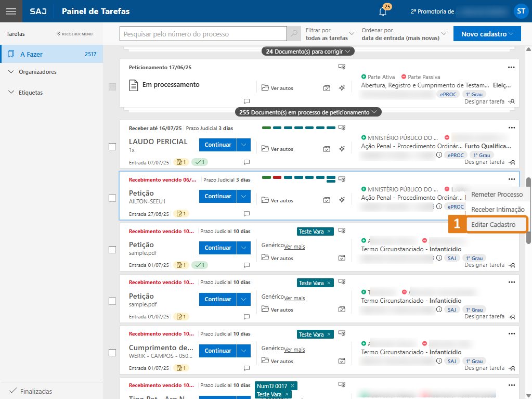Viewport: 532px width, 399px height.
Task: Click Continuar on the LAUDO PERICIAL task
Action: 217,145
